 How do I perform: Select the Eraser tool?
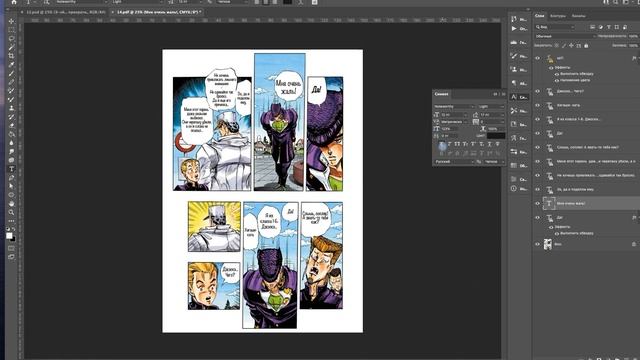[11, 125]
